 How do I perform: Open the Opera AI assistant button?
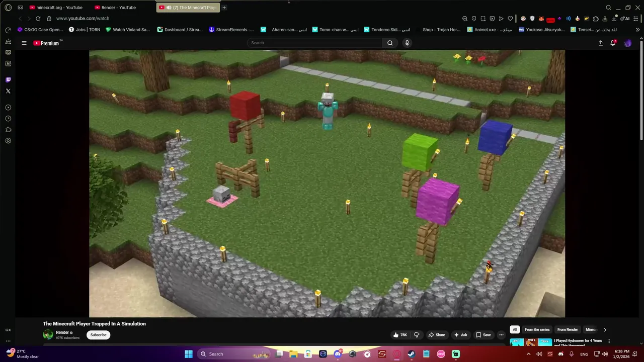(624, 19)
